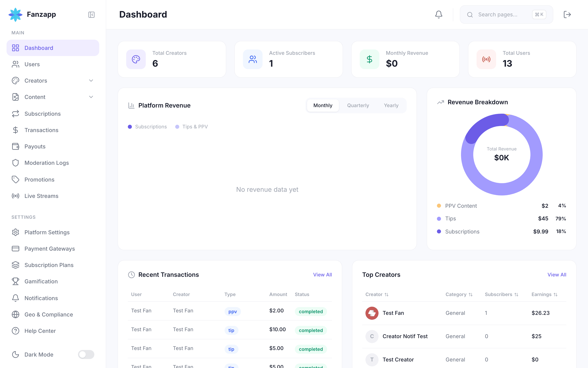
Task: Click the Active Subscribers card icon
Action: (x=253, y=59)
